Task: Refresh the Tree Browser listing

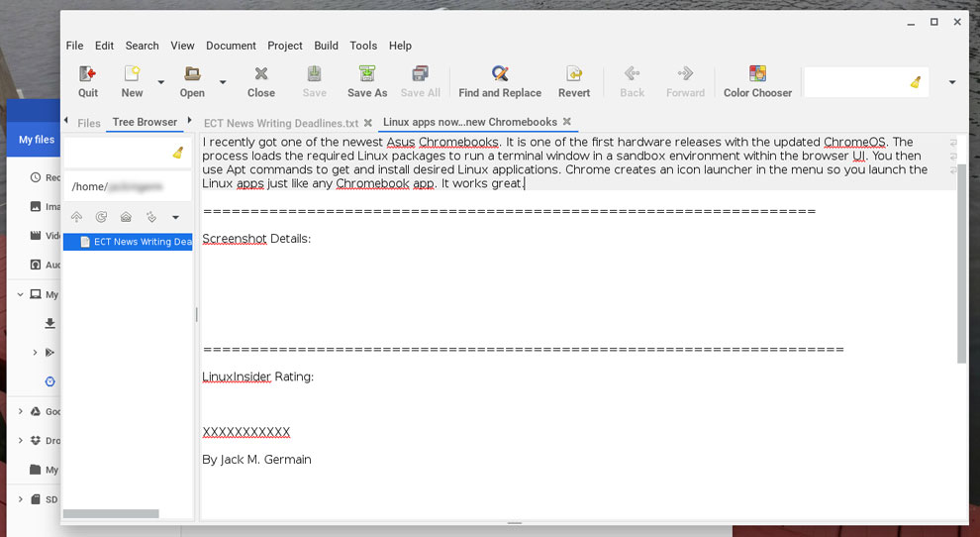Action: click(101, 217)
